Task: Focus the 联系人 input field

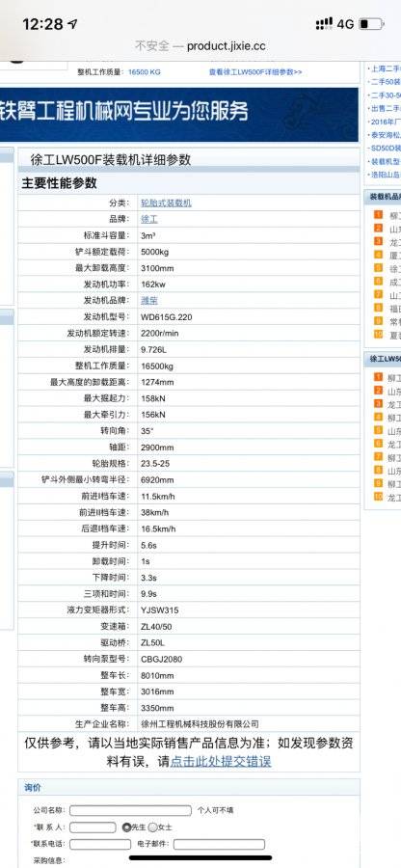Action: click(93, 827)
